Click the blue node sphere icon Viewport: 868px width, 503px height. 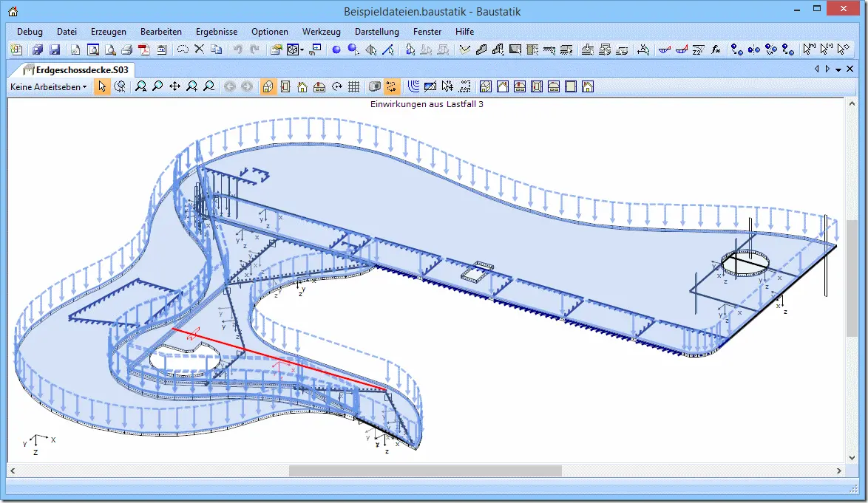point(336,49)
